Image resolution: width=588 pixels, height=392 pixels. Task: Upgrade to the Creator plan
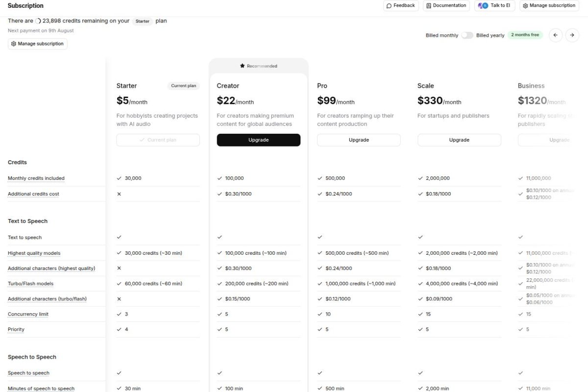tap(258, 140)
